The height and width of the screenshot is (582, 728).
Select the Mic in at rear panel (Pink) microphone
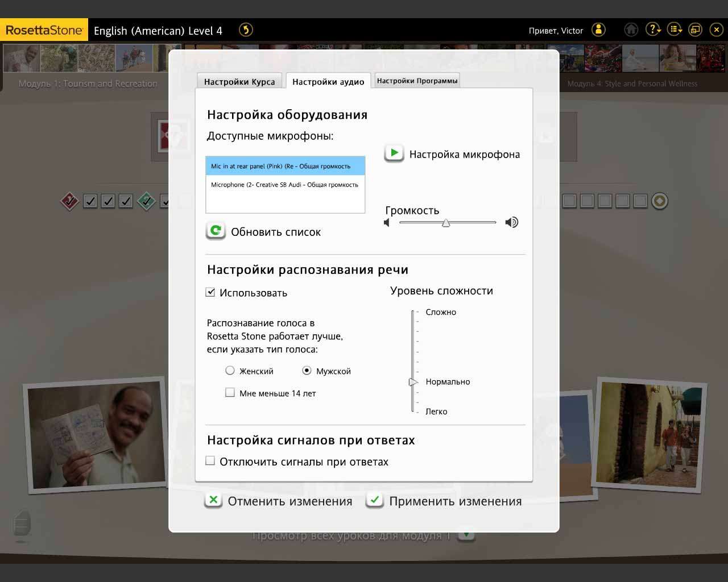(x=285, y=166)
